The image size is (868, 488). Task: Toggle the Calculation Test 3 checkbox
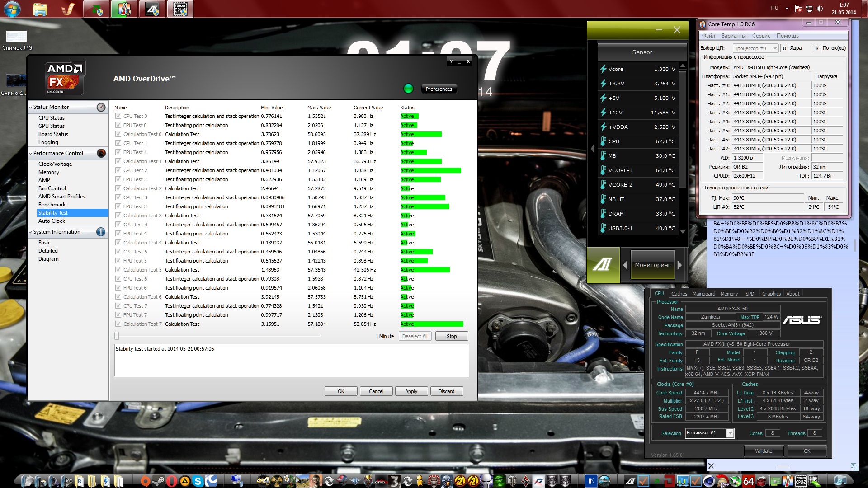[118, 216]
